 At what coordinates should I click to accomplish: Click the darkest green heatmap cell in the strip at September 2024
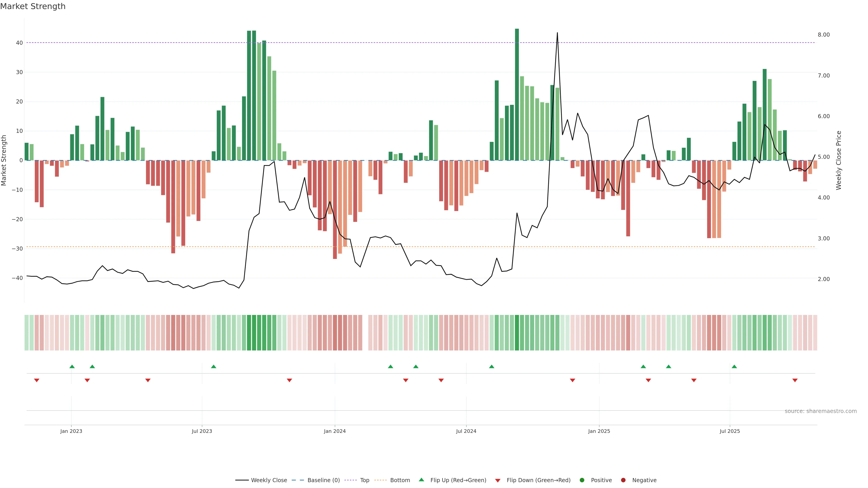point(517,333)
